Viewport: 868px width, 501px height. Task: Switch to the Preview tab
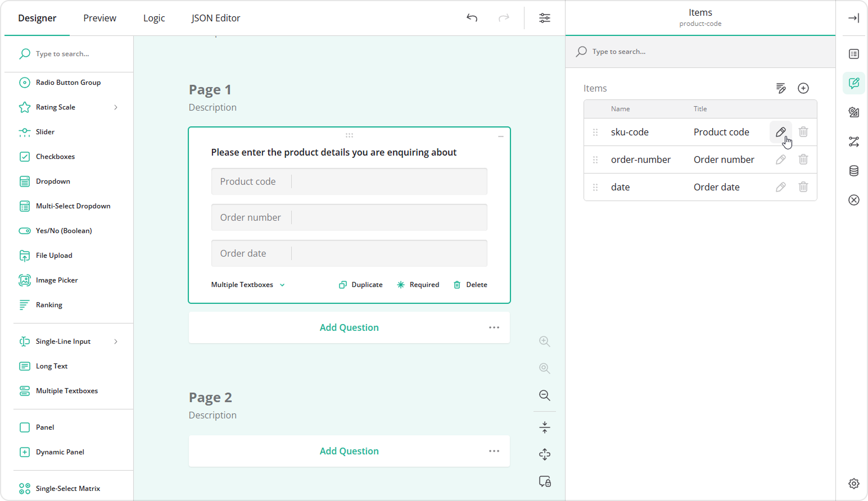100,18
